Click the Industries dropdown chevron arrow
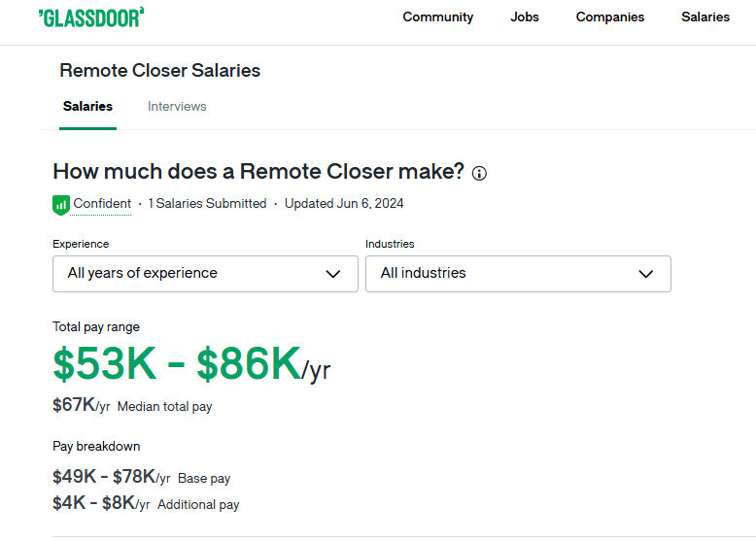 646,274
